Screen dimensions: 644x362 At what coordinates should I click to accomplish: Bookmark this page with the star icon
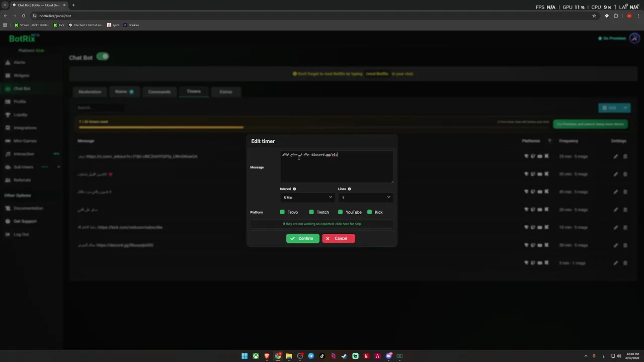[594, 16]
